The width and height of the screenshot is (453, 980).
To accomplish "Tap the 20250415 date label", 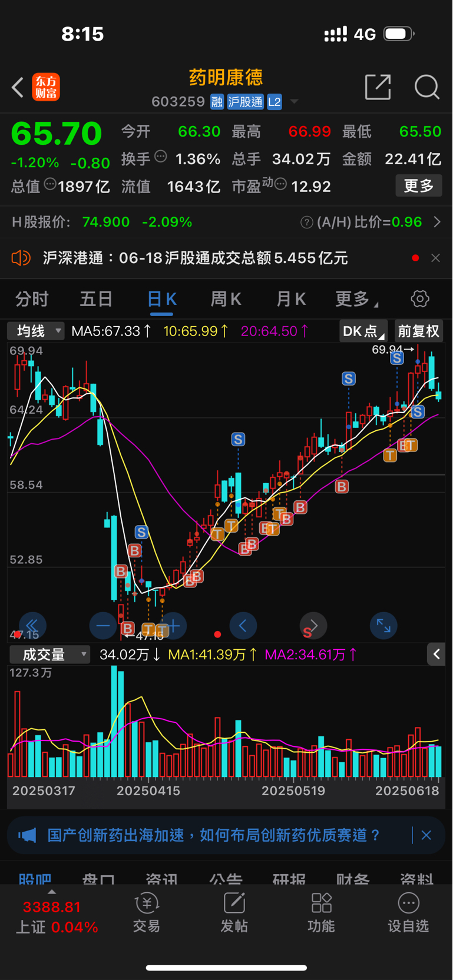I will [148, 791].
